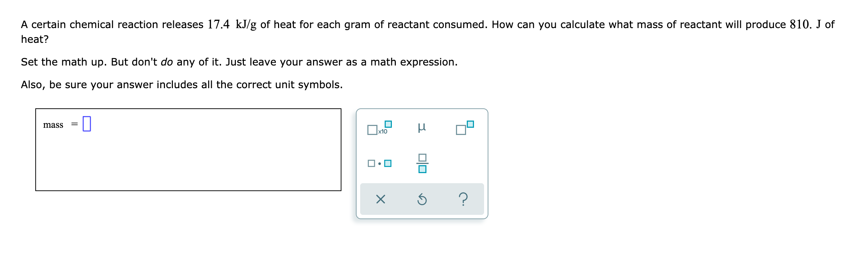Viewport: 868px width, 262px height.
Task: Click the italic word "do"
Action: point(167,62)
